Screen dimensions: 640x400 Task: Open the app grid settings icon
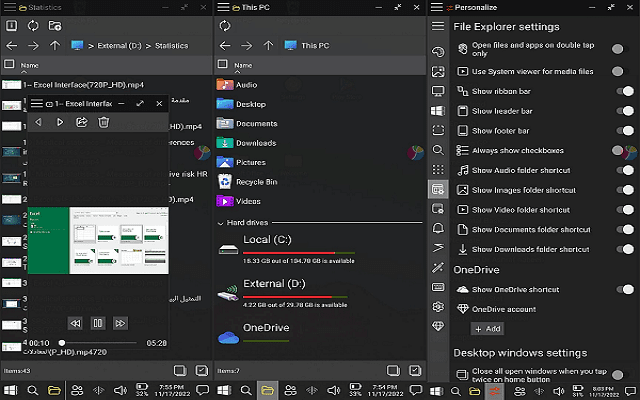tap(438, 169)
